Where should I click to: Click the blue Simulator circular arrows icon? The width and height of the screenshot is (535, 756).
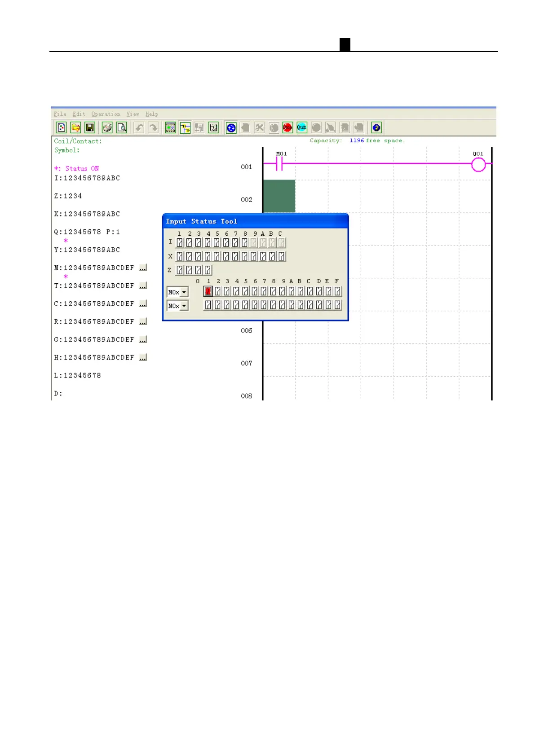[x=231, y=128]
